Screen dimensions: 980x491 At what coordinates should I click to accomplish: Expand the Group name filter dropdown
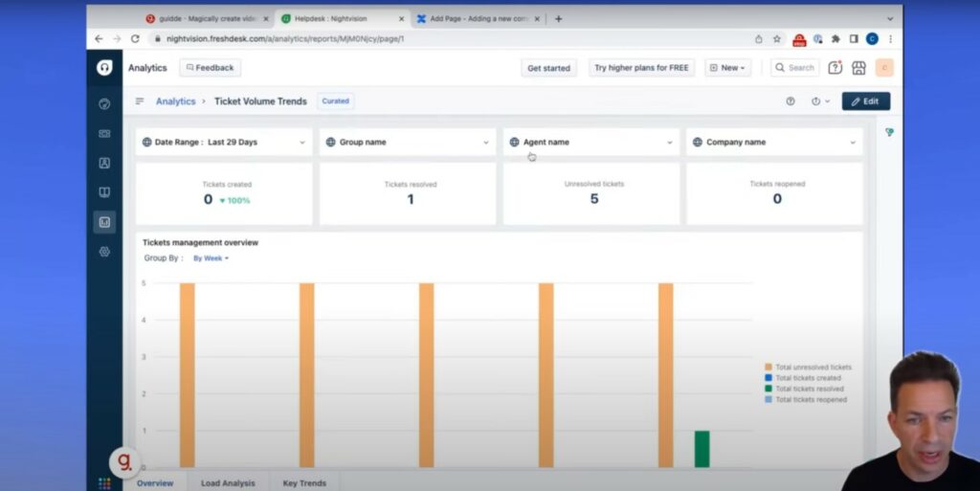pos(408,142)
